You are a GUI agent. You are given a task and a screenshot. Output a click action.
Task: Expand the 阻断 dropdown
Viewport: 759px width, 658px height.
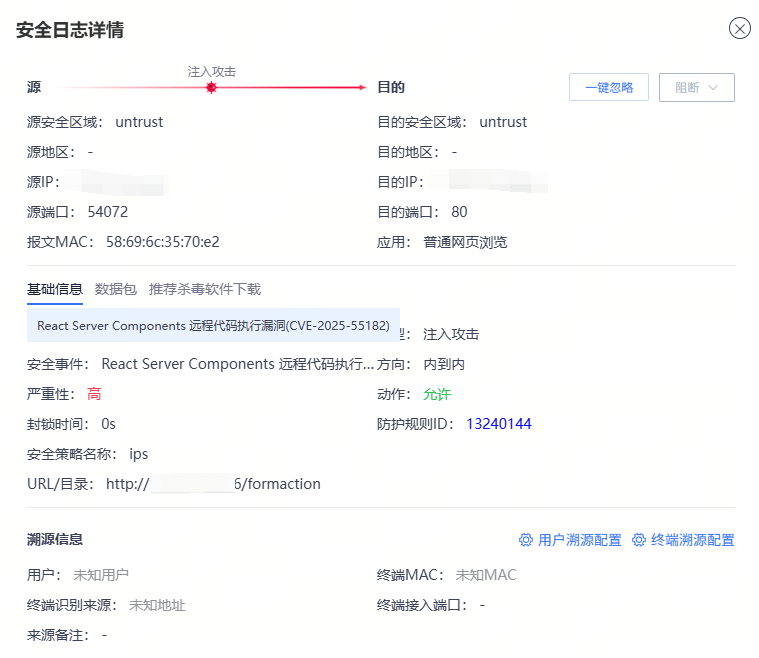(697, 88)
